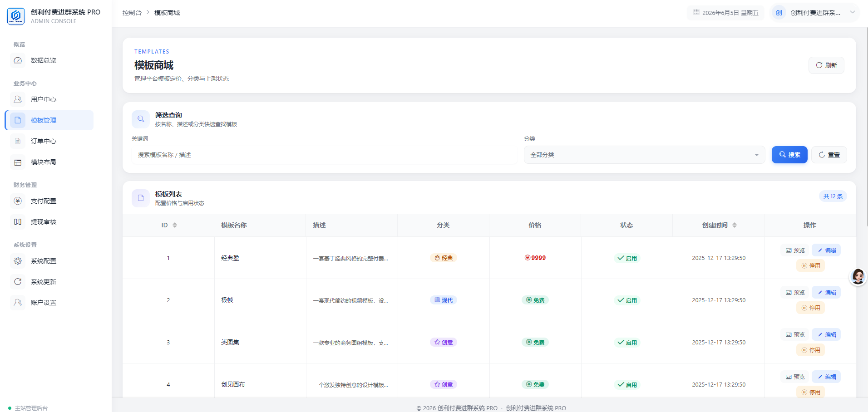Screen dimensions: 868x412
Task: Click the 订单中心 icon in sidebar
Action: [x=18, y=141]
